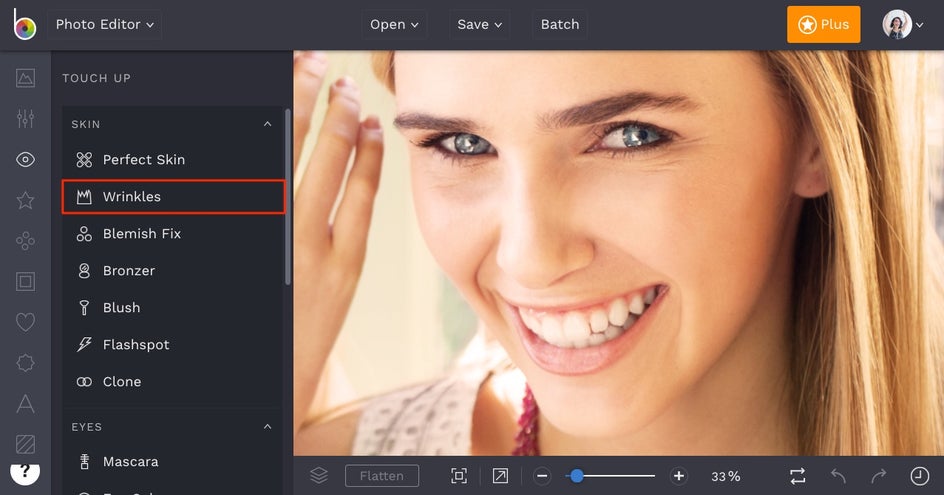This screenshot has height=495, width=944.
Task: Collapse the SKIN section chevron
Action: point(267,124)
